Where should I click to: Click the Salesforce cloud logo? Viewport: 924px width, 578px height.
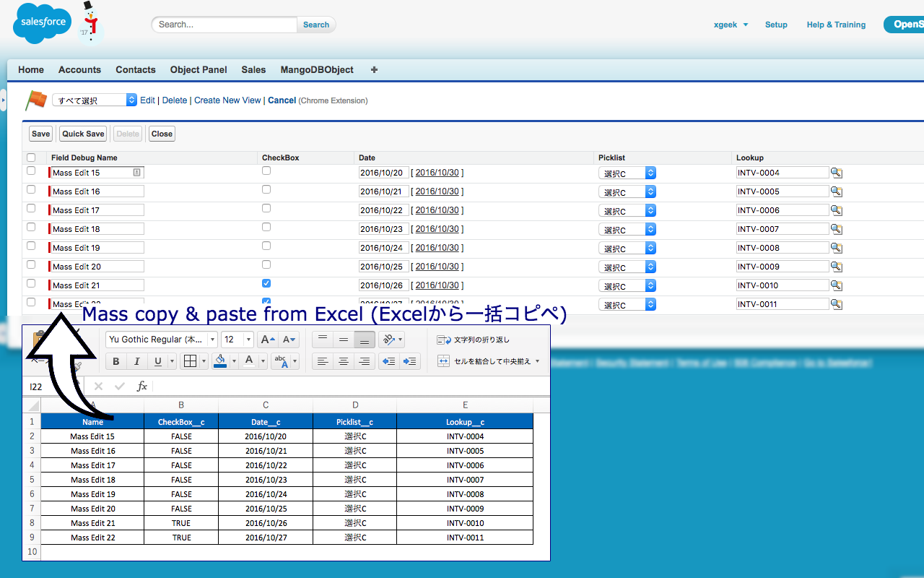[43, 24]
